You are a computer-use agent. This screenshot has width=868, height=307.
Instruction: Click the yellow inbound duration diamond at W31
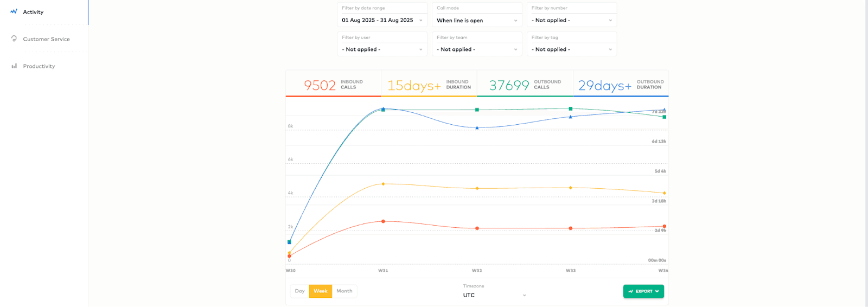click(x=383, y=184)
